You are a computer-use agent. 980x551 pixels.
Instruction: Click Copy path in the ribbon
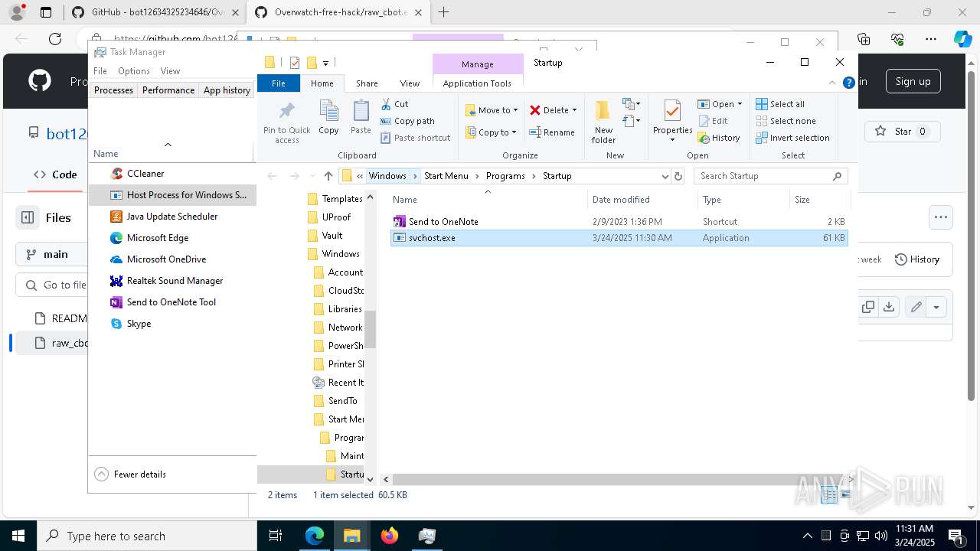(407, 121)
